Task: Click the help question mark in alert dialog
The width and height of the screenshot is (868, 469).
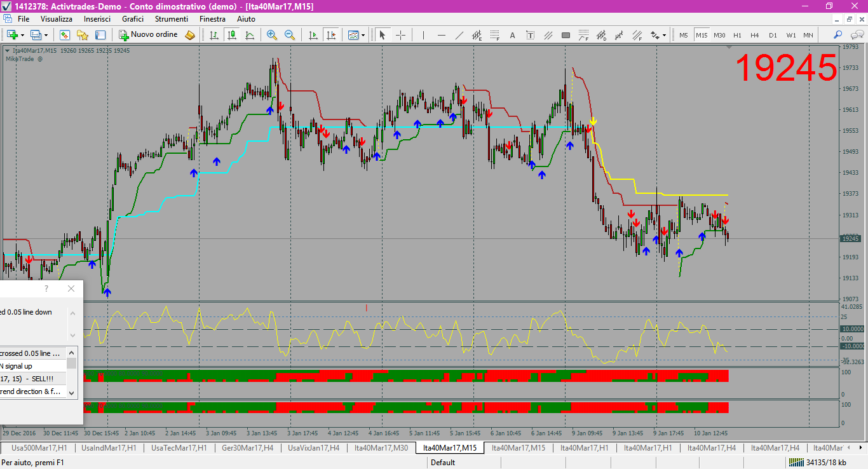Action: (46, 289)
